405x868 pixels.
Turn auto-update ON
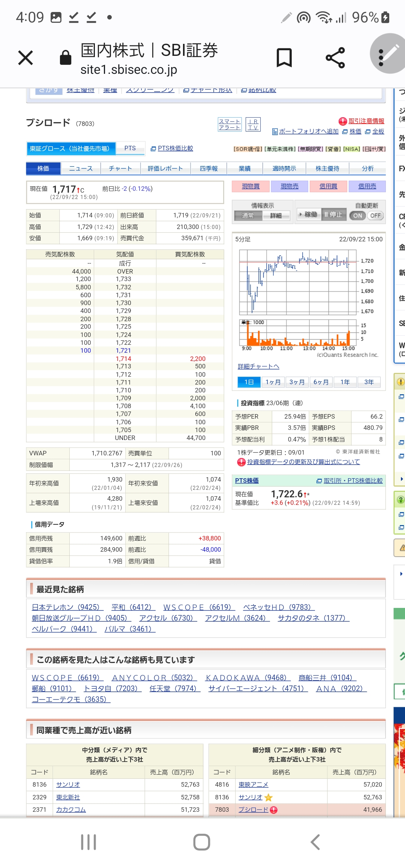[357, 216]
